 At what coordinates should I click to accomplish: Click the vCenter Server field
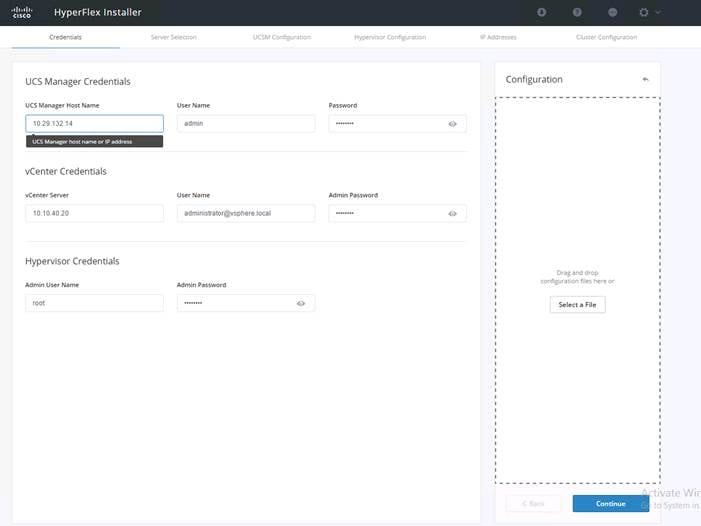click(94, 213)
